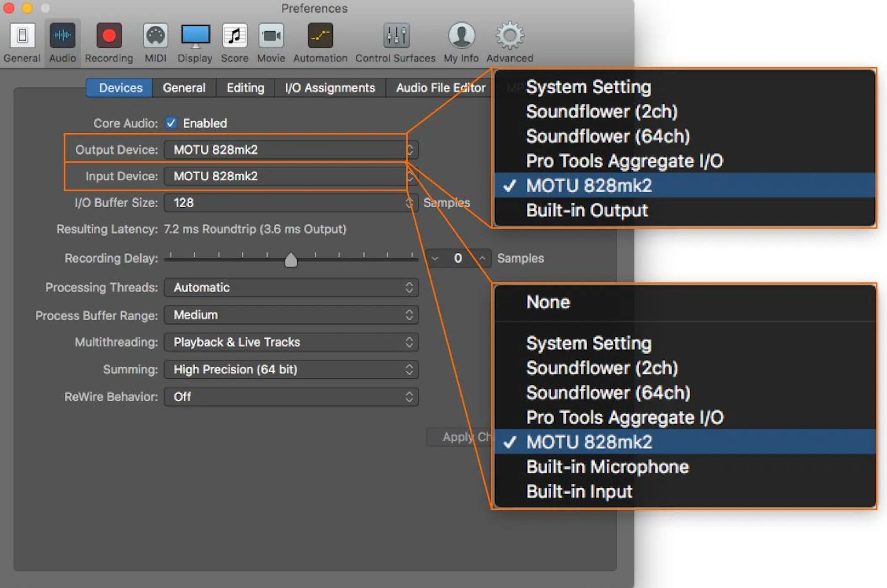Viewport: 887px width, 588px height.
Task: Open the Movie preferences icon
Action: (271, 40)
